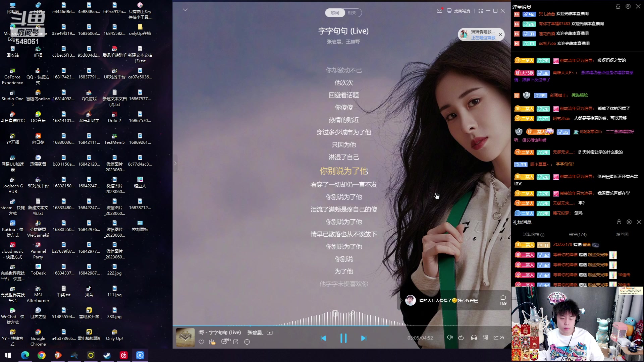Open the music video icon beside 张碧晨
644x362 pixels.
(x=270, y=333)
